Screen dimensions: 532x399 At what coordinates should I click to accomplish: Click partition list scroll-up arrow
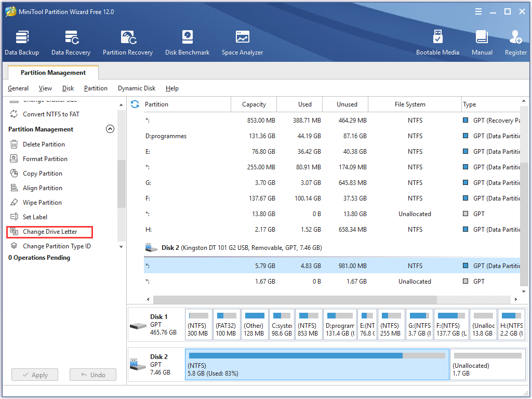click(x=524, y=101)
